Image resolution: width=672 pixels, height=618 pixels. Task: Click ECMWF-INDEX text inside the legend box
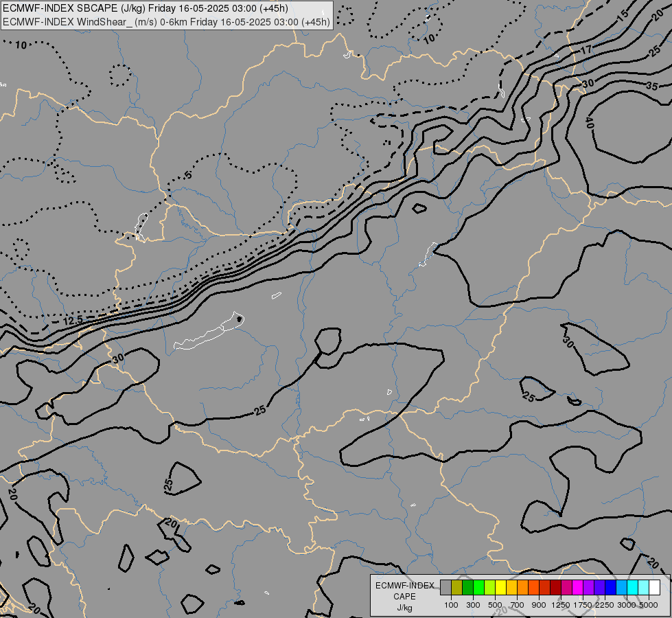(404, 586)
